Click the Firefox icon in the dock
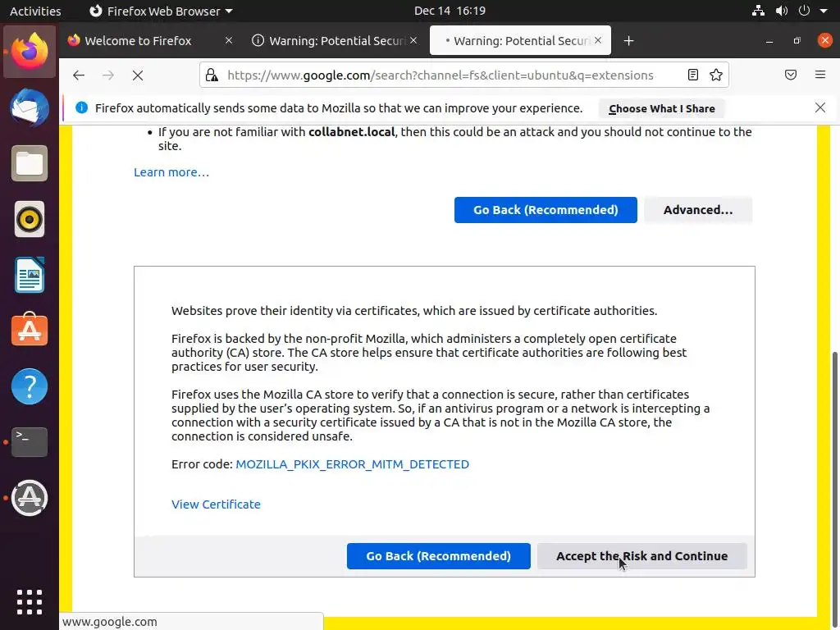This screenshot has height=630, width=840. click(30, 52)
